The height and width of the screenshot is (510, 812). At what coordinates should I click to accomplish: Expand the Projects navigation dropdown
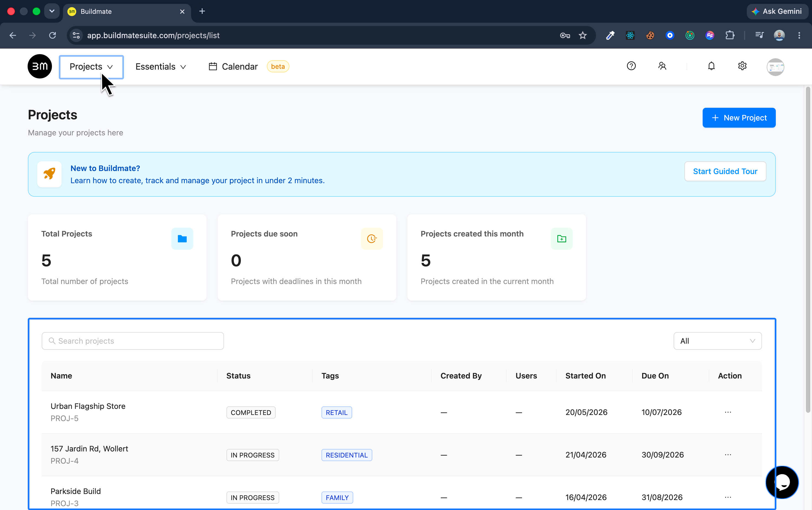click(x=91, y=67)
